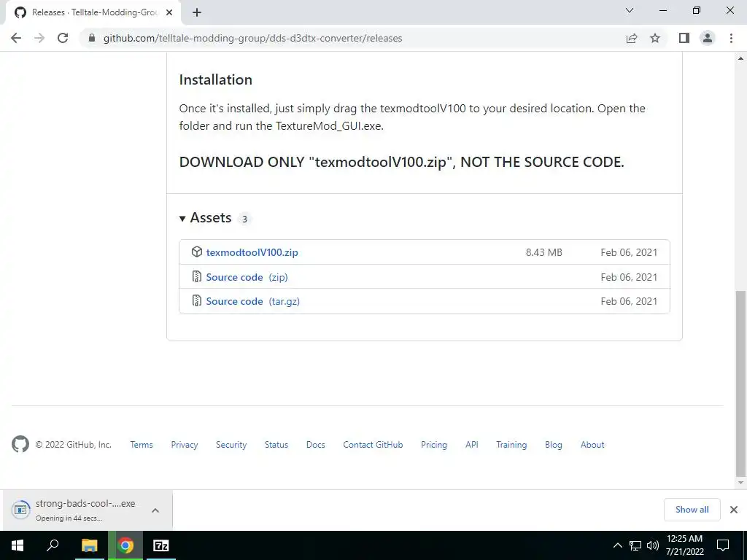Expand the download item options chevron
Viewport: 747px width, 560px height.
click(x=155, y=510)
